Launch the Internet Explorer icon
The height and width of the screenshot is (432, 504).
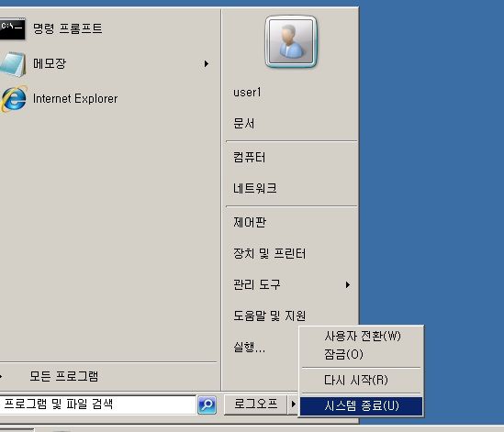click(14, 99)
